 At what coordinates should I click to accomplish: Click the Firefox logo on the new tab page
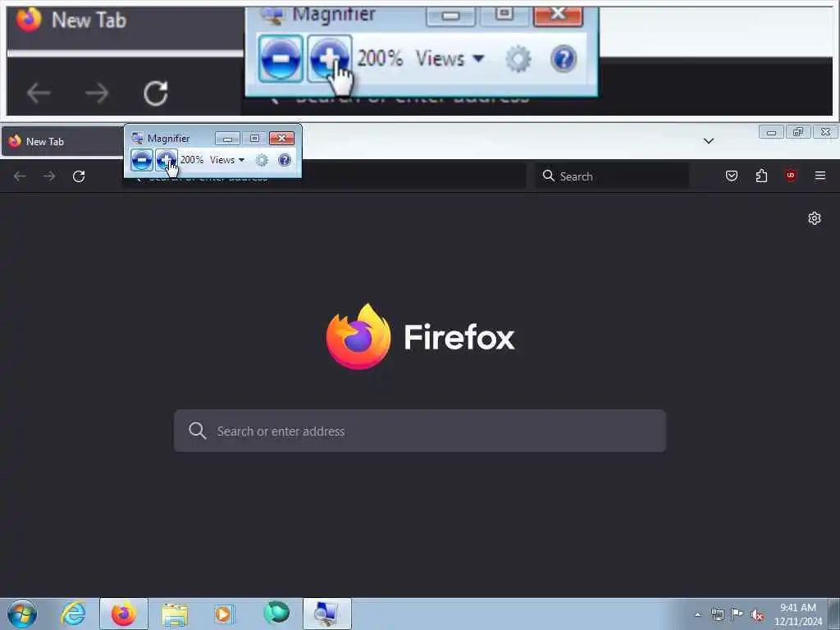tap(421, 336)
